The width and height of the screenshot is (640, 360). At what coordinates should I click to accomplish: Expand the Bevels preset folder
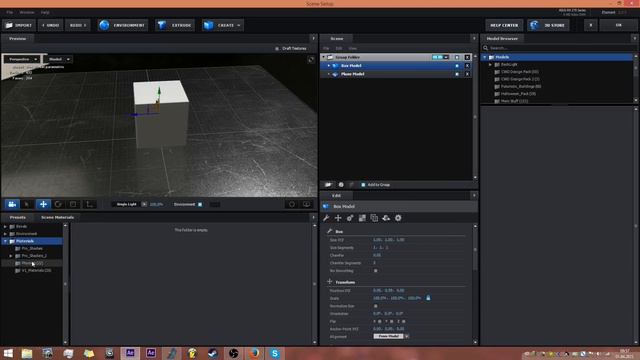[5, 227]
